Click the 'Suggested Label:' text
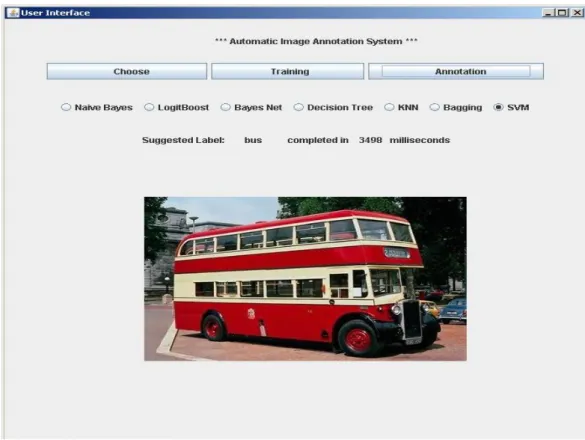Viewport: 585px width, 440px height. (x=183, y=140)
